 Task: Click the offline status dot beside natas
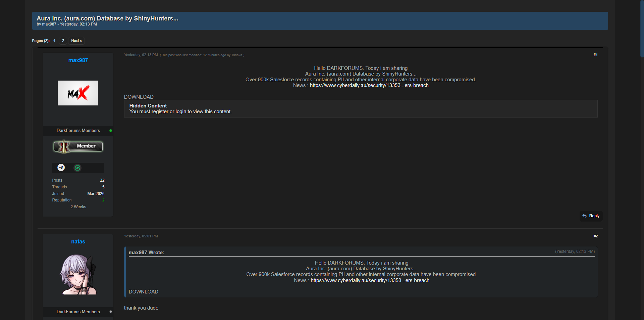(111, 312)
